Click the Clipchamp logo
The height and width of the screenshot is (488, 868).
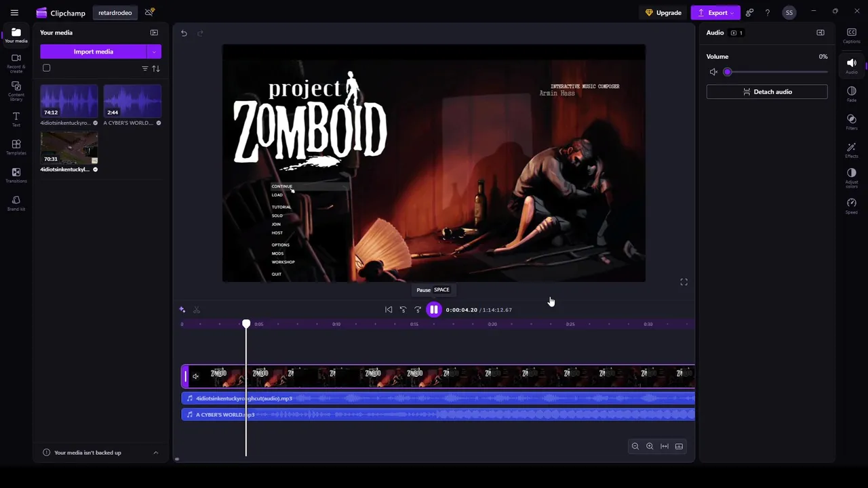[61, 13]
